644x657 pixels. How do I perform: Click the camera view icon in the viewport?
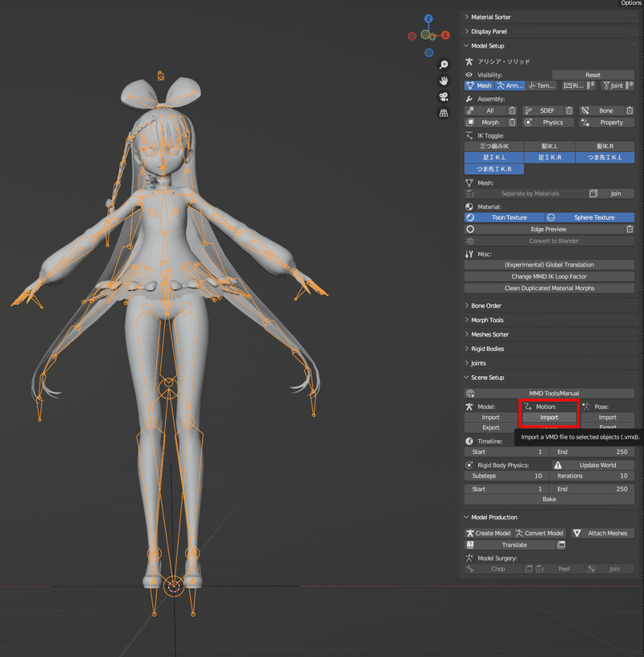coord(444,97)
